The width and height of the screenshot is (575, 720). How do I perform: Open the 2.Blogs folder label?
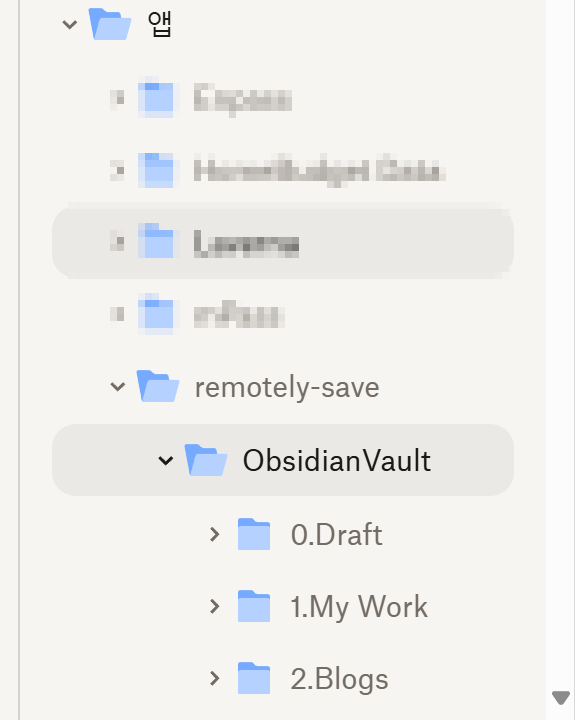tap(339, 680)
